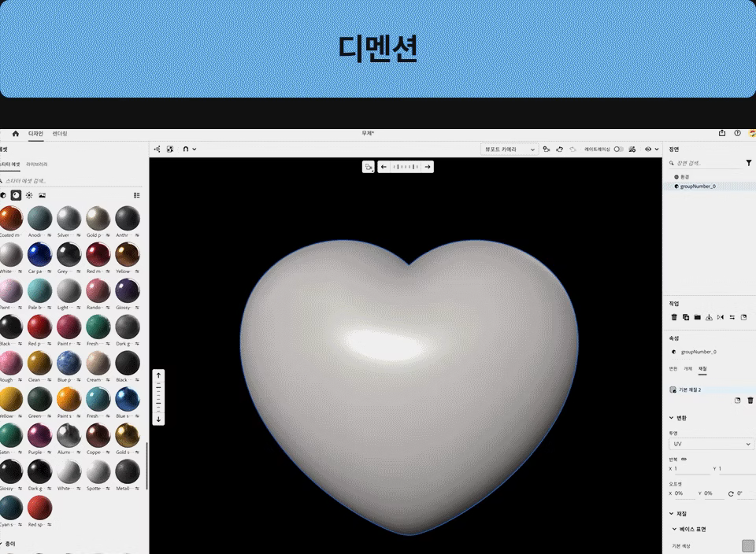This screenshot has height=554, width=756.
Task: Collapse the 종이 asset section
Action: (2, 544)
